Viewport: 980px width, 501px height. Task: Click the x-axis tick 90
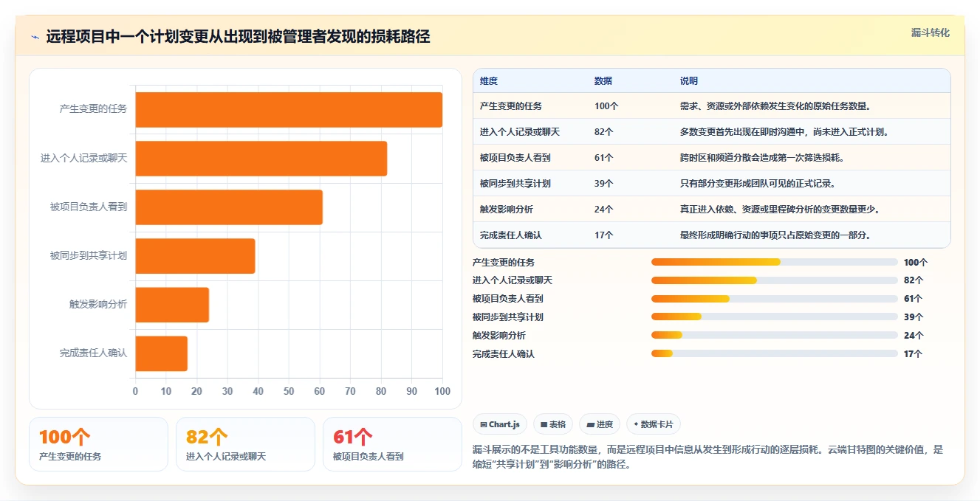(x=411, y=392)
